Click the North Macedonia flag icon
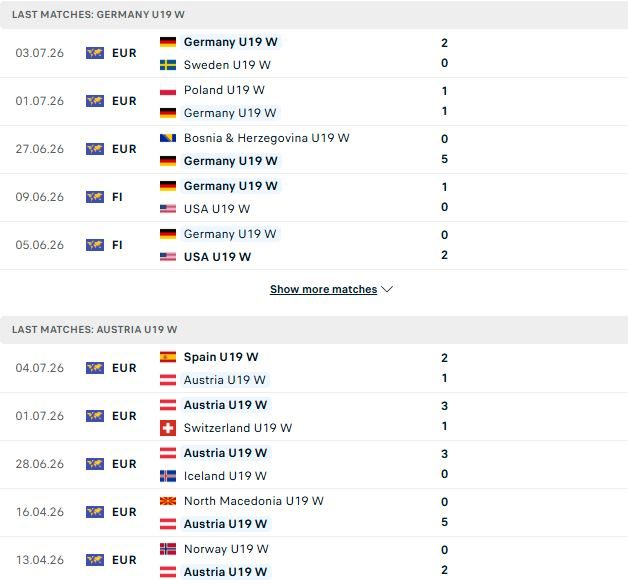This screenshot has height=584, width=628. [x=168, y=501]
